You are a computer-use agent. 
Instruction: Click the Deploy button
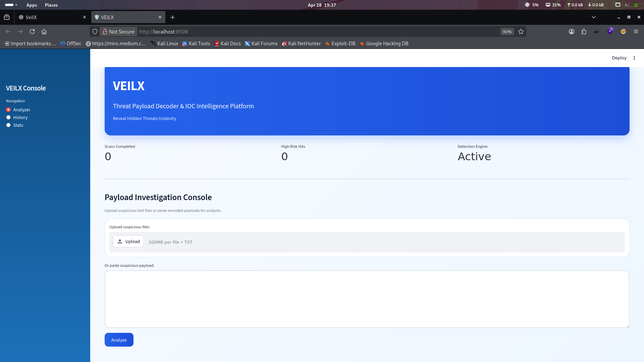click(x=619, y=58)
